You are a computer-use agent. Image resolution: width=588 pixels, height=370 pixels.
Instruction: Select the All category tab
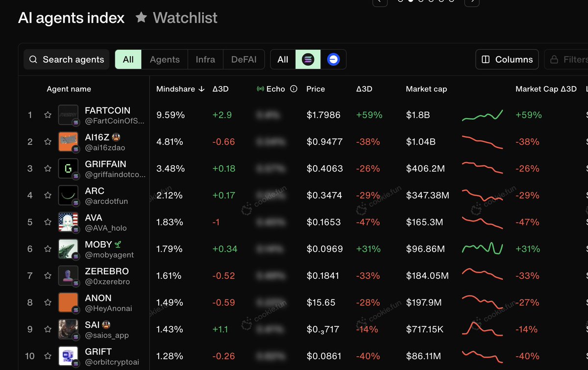[128, 59]
